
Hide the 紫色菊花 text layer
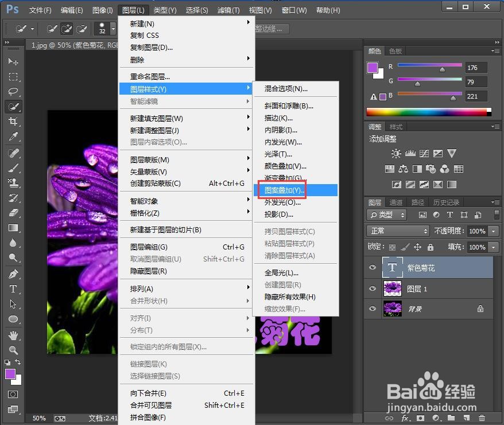[x=372, y=267]
